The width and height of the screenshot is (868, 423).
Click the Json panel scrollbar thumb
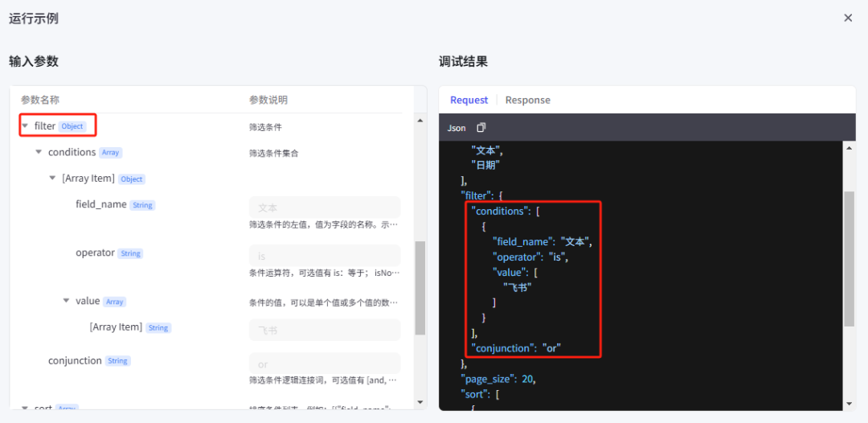pos(849,259)
